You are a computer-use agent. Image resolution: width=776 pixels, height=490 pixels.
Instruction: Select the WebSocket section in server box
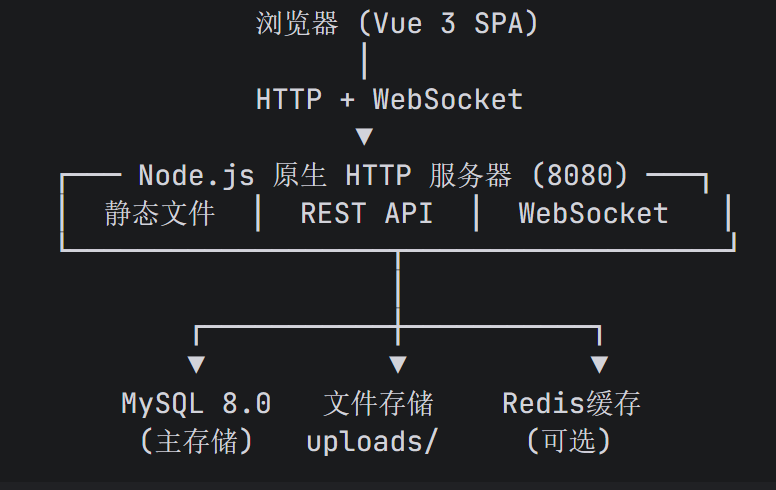(x=593, y=214)
